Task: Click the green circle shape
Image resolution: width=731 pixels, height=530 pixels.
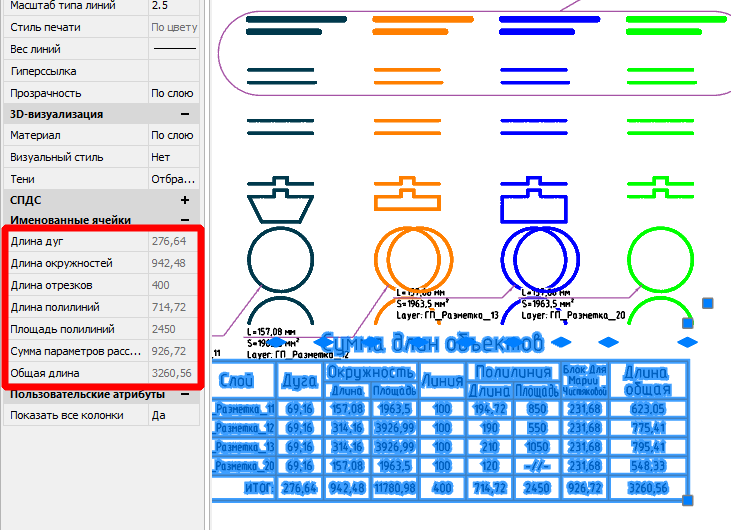Action: (x=656, y=258)
